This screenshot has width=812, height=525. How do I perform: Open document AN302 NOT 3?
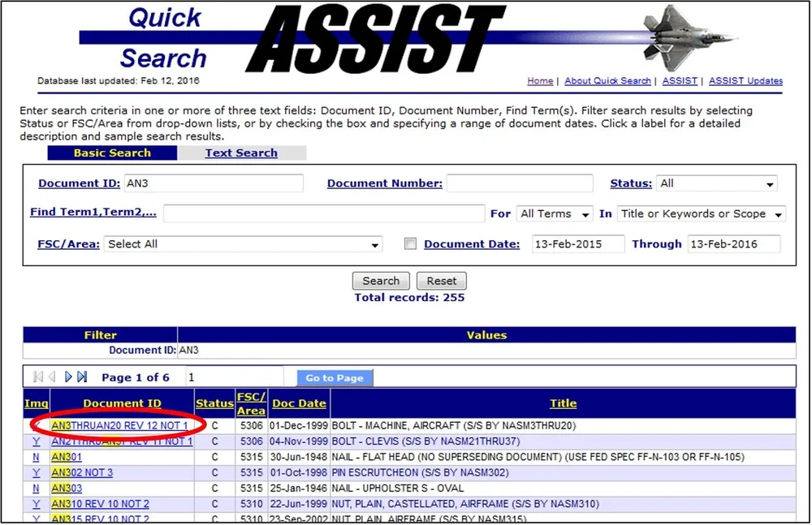pos(82,473)
